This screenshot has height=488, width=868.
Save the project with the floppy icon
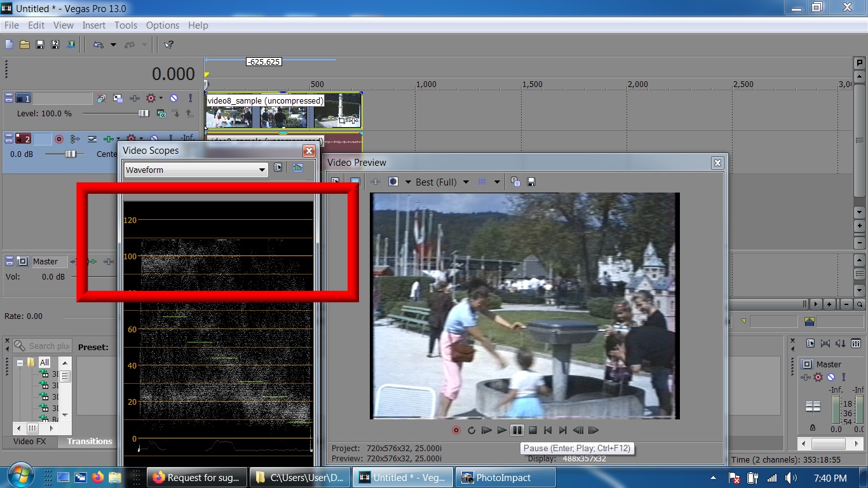click(39, 44)
